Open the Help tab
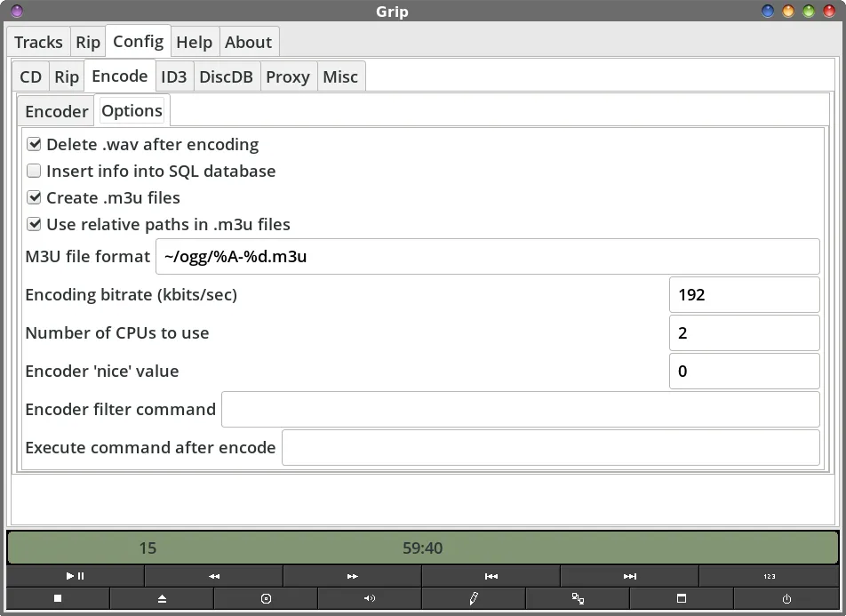 point(195,42)
